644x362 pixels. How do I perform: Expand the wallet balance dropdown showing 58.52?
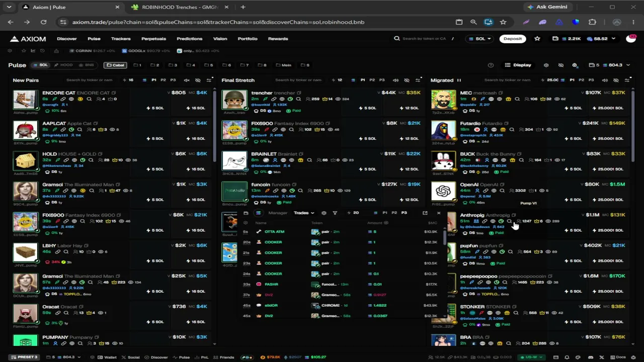[601, 39]
